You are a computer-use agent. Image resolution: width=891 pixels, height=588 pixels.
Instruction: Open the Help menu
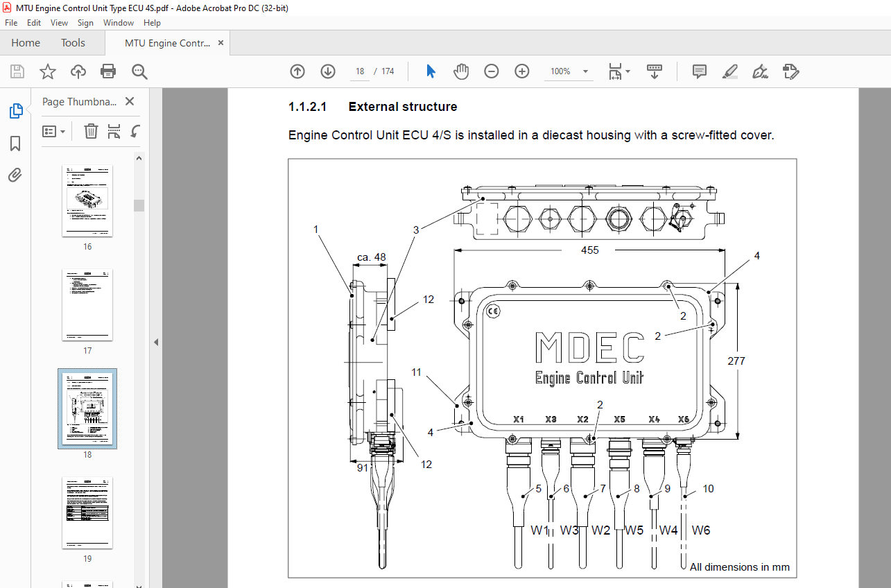pos(152,23)
